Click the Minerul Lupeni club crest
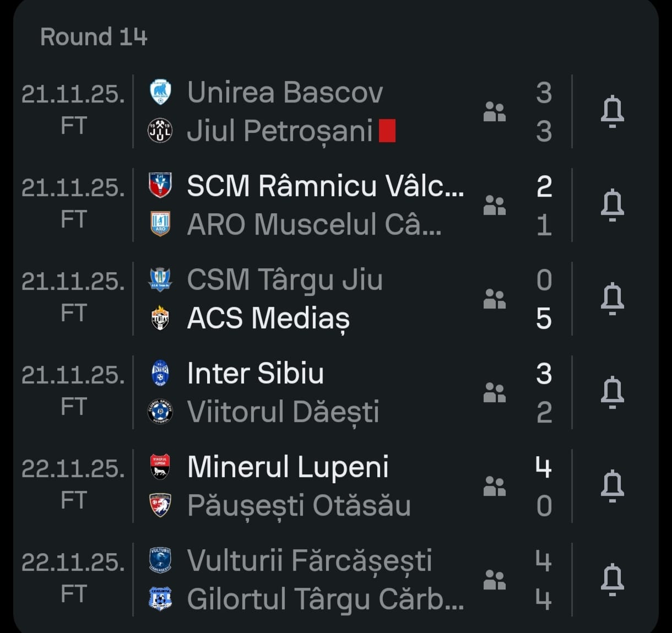672x633 pixels. click(x=160, y=467)
